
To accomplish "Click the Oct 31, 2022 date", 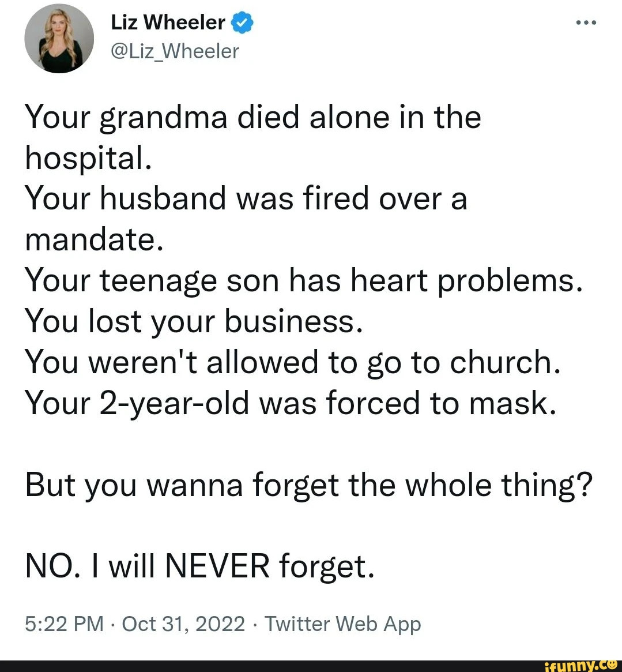I will [183, 624].
